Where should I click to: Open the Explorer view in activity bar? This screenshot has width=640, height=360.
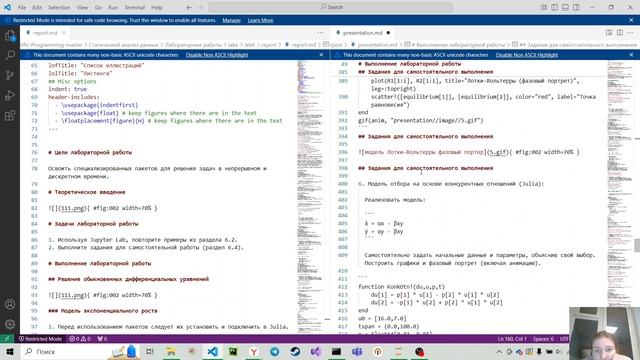pyautogui.click(x=10, y=36)
